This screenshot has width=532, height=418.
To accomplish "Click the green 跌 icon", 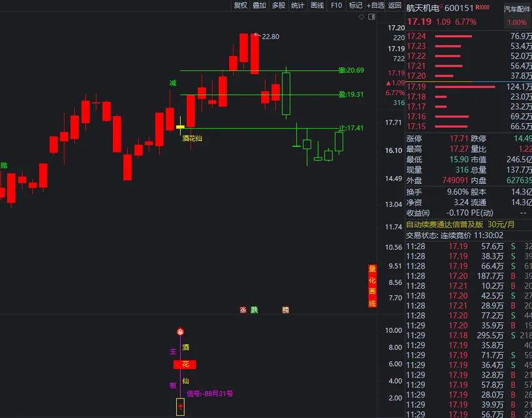I will 255,310.
